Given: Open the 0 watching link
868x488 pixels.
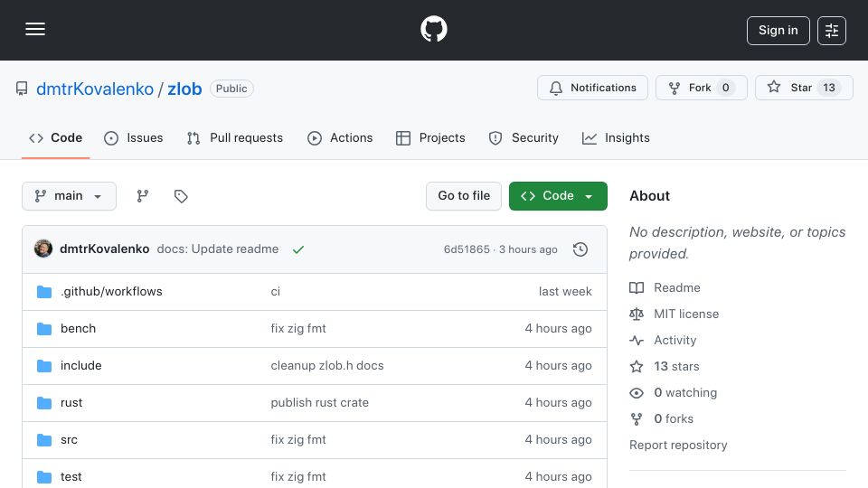Looking at the screenshot, I should click(x=685, y=393).
